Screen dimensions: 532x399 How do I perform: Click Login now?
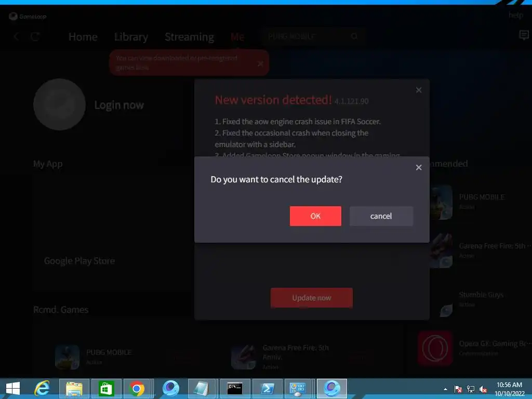click(119, 105)
